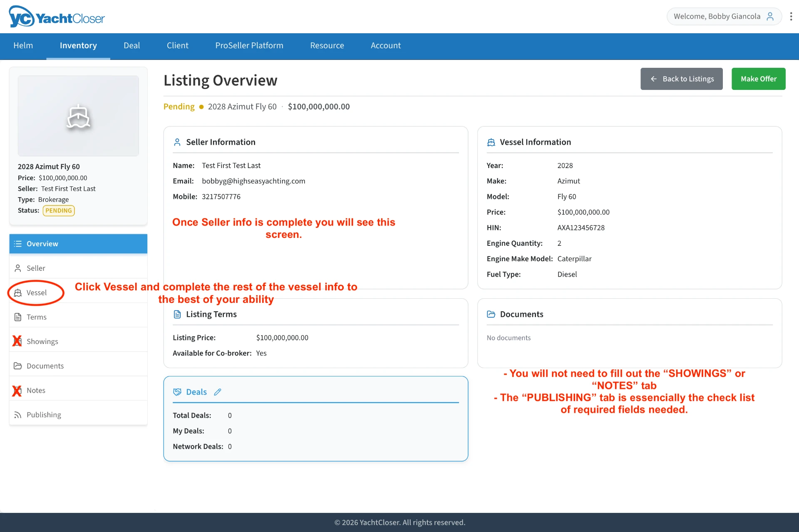This screenshot has height=532, width=799.
Task: Click the Back to Listings button
Action: (682, 79)
